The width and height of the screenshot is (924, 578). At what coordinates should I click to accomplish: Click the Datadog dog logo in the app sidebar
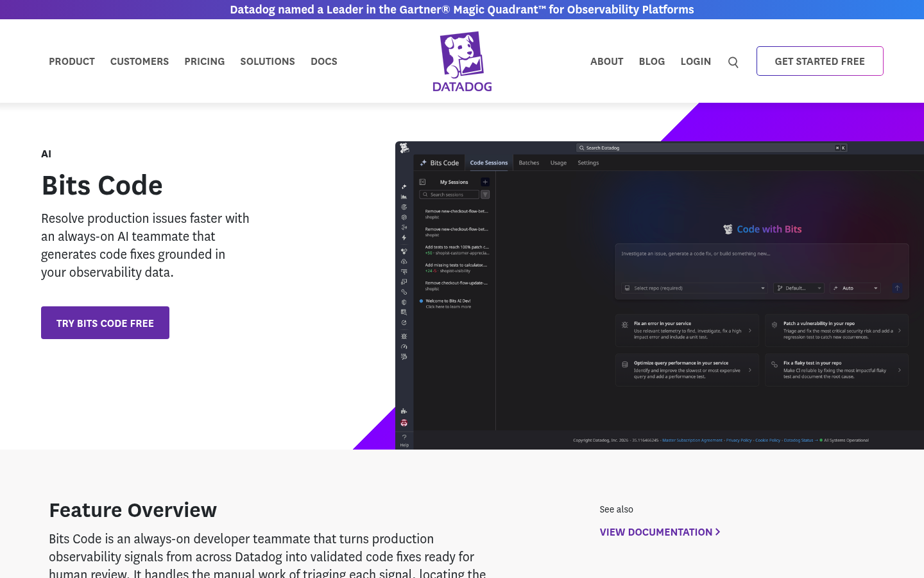pos(404,148)
